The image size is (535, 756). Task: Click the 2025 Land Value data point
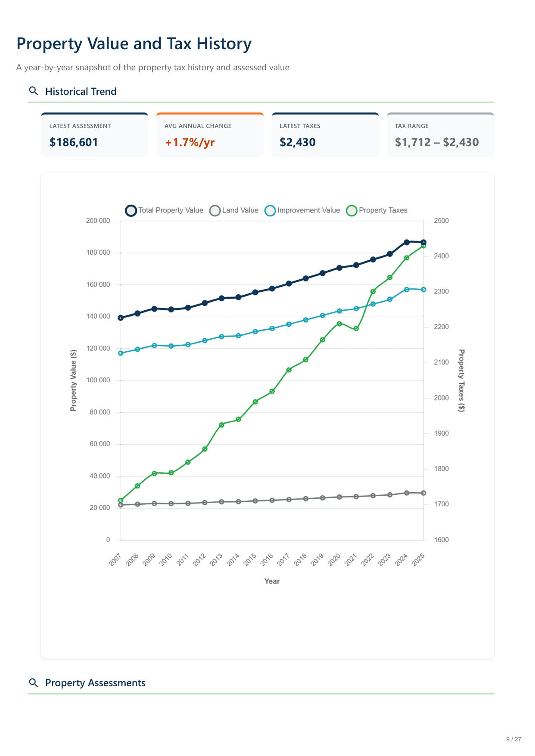(x=423, y=493)
